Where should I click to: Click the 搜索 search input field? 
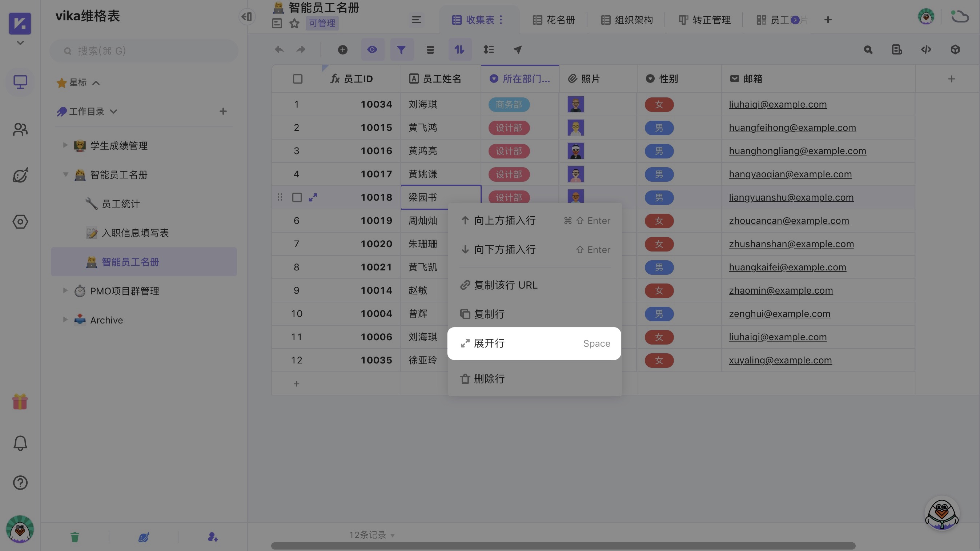click(144, 51)
